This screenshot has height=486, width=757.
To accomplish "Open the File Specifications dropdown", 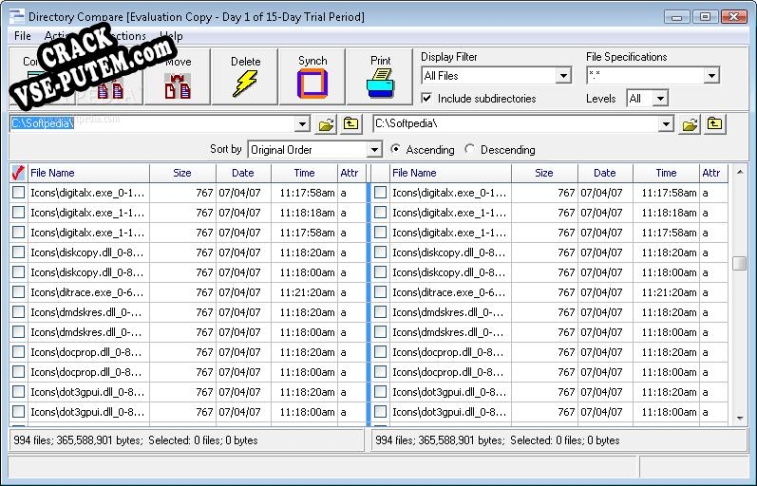I will [x=711, y=76].
